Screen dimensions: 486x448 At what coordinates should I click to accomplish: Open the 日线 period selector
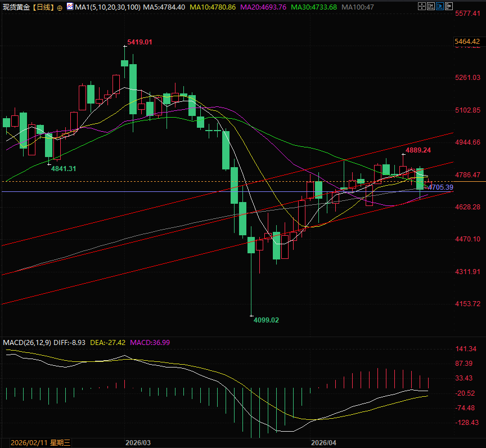pos(43,7)
